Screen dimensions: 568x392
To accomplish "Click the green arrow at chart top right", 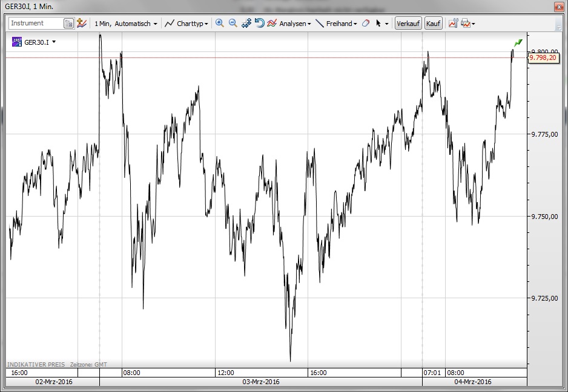I will click(518, 43).
